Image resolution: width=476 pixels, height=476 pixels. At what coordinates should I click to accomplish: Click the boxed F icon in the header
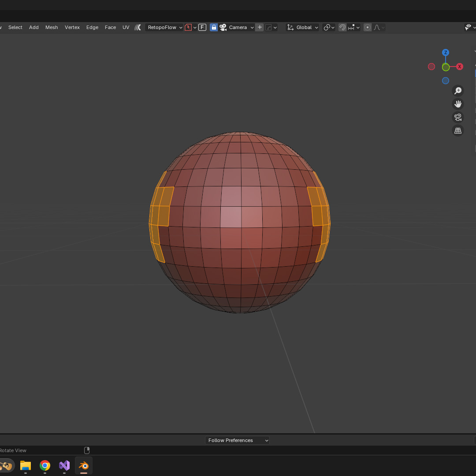[x=202, y=27]
